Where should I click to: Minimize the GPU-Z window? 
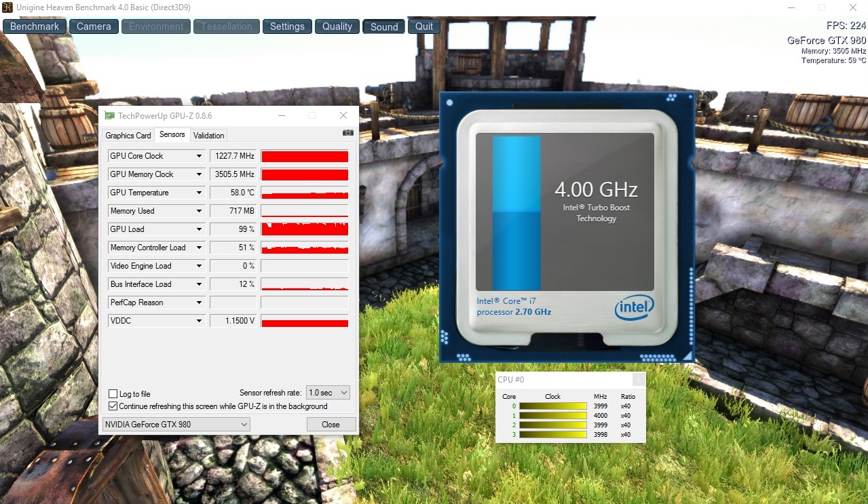tap(281, 116)
